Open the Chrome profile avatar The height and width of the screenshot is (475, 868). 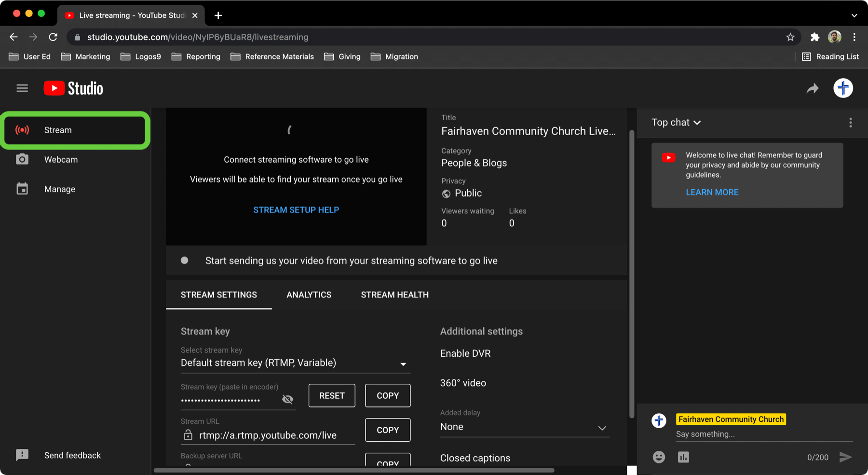click(x=835, y=37)
